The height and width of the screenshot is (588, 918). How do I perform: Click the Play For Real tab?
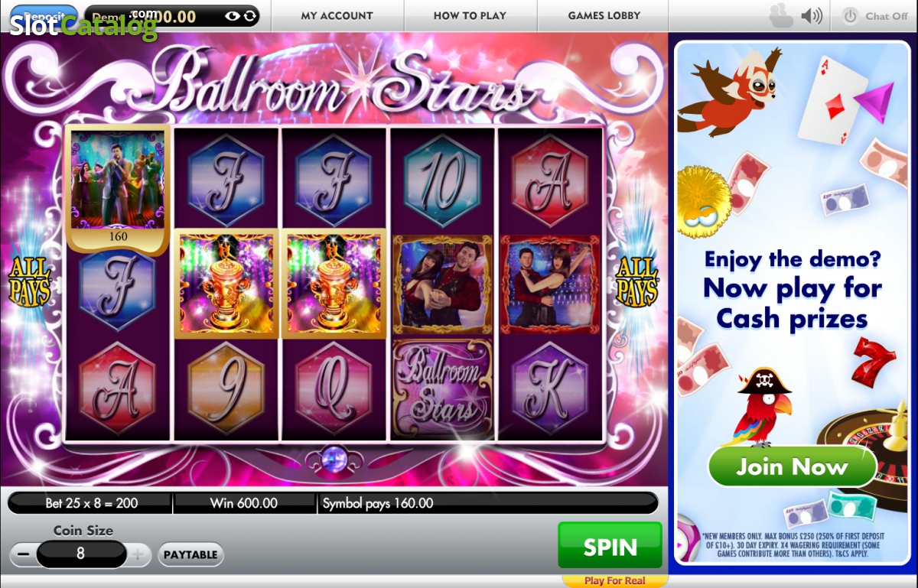[x=614, y=580]
